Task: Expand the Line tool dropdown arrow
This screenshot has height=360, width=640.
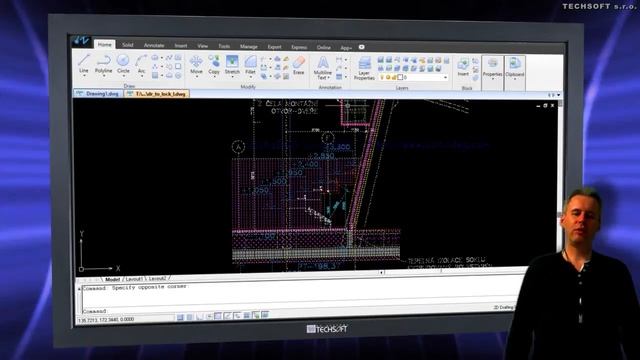Action: [x=84, y=76]
